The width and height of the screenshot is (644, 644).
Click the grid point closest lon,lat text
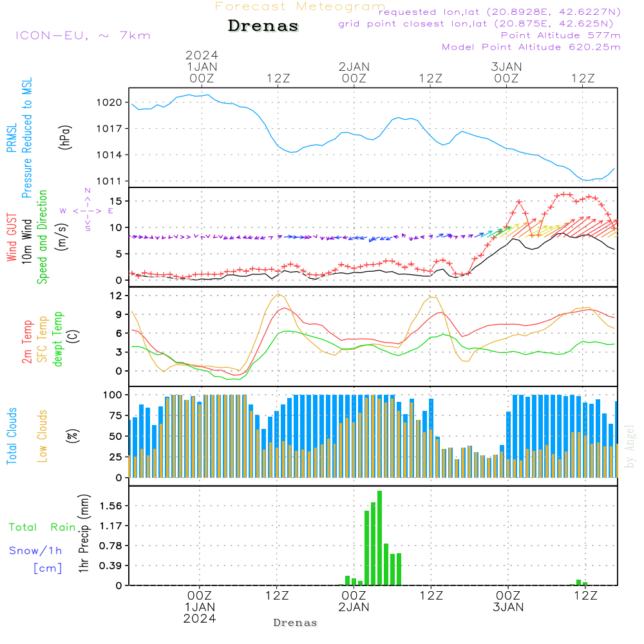(480, 24)
